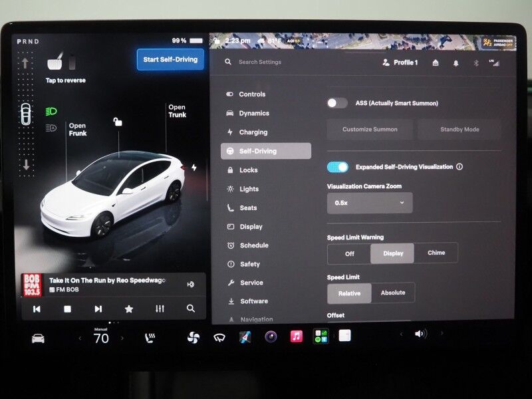The image size is (532, 399).
Task: Stop the radio playback
Action: 68,309
